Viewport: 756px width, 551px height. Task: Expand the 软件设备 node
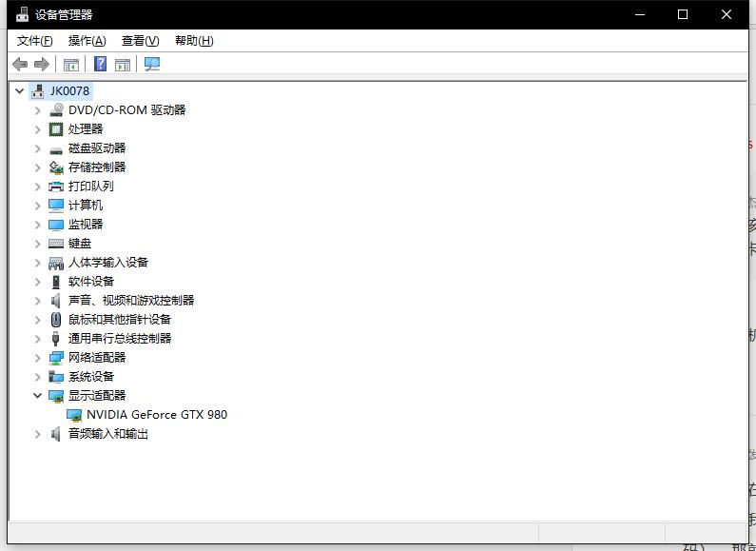[x=38, y=282]
